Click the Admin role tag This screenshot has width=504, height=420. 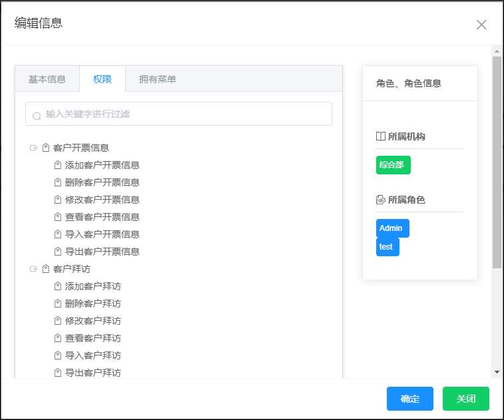[392, 228]
